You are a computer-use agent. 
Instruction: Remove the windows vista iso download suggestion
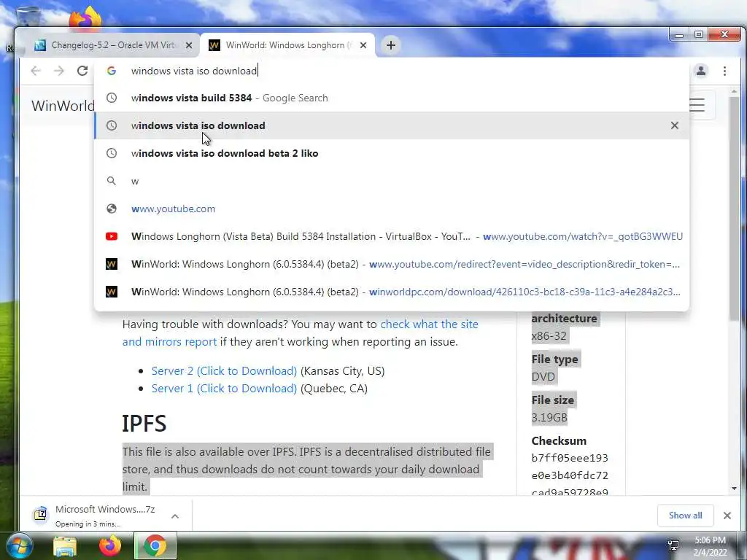point(675,125)
